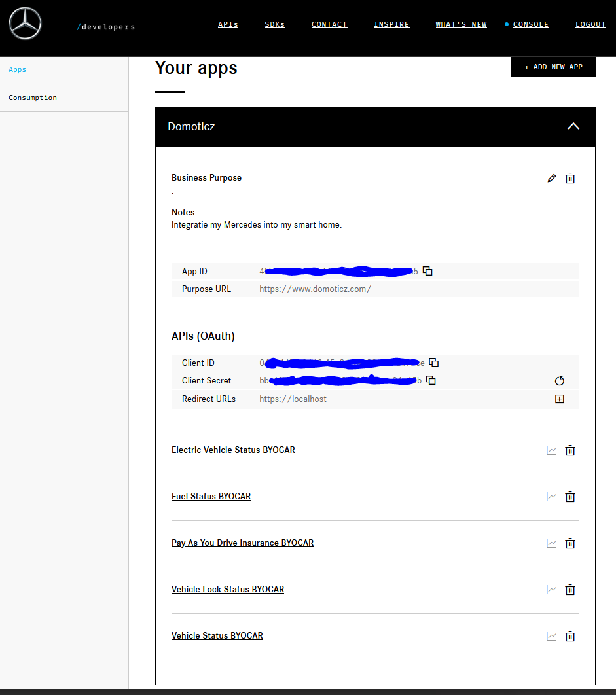Open Vehicle Status BYOCAR link
The width and height of the screenshot is (616, 695).
[x=217, y=636]
